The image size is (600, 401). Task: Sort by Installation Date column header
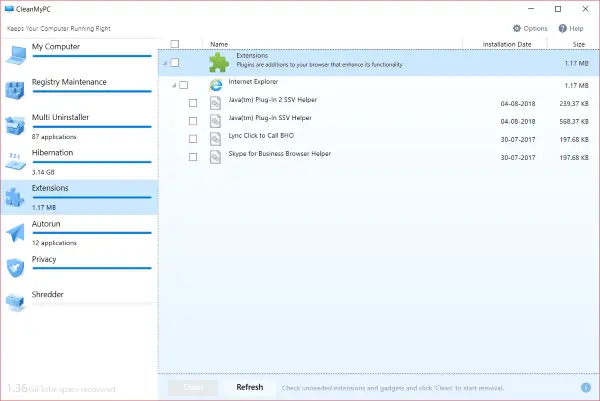[507, 44]
